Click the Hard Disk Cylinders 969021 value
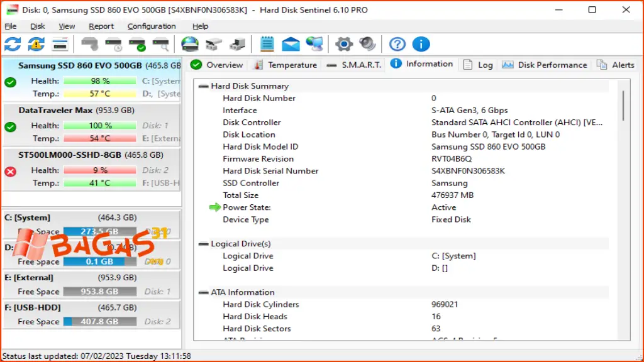Screen dimensions: 644x362 (445, 305)
